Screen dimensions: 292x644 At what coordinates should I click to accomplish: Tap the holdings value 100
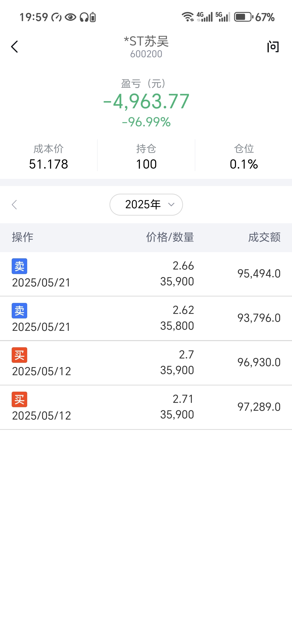[146, 164]
